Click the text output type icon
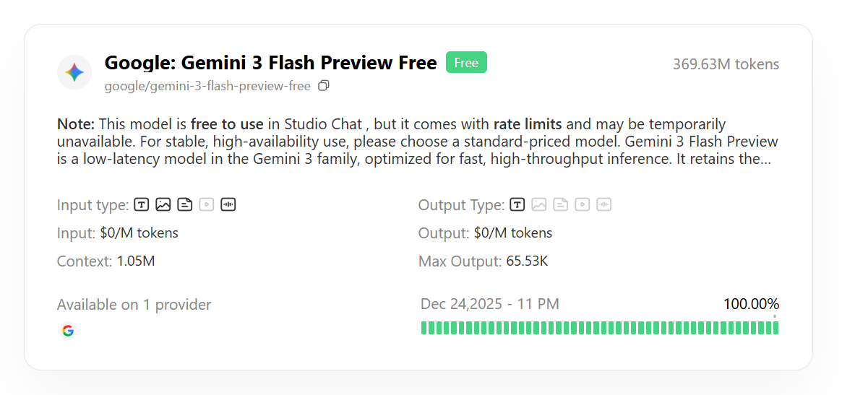Screen dimensions: 868x395 tap(517, 205)
